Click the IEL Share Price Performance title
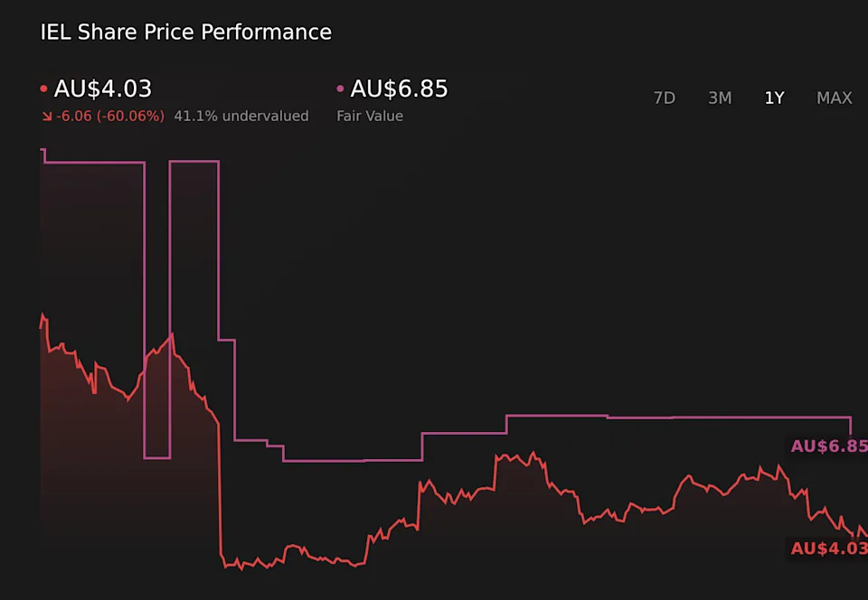This screenshot has height=600, width=868. click(x=186, y=33)
